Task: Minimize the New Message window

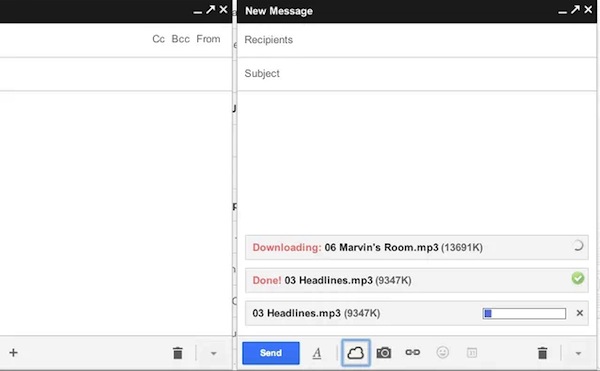Action: [562, 12]
